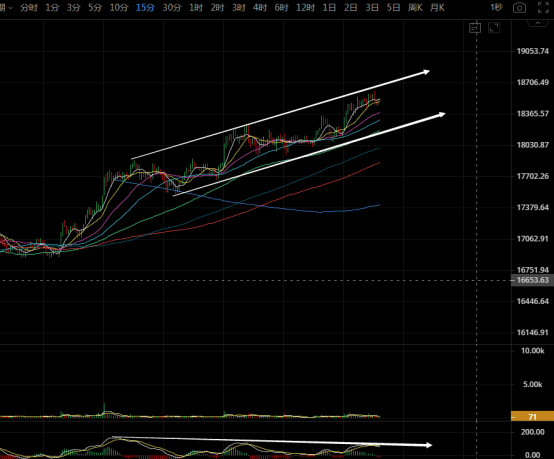Click the 19053.74 price axis label
This screenshot has height=459, width=554.
pos(533,51)
